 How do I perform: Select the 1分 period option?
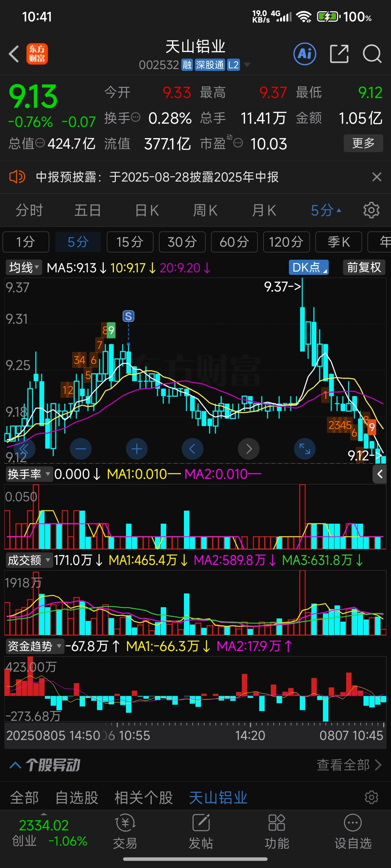click(26, 242)
